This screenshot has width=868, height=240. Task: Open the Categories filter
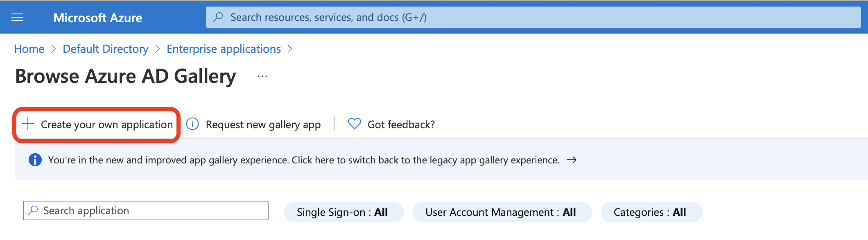[651, 212]
